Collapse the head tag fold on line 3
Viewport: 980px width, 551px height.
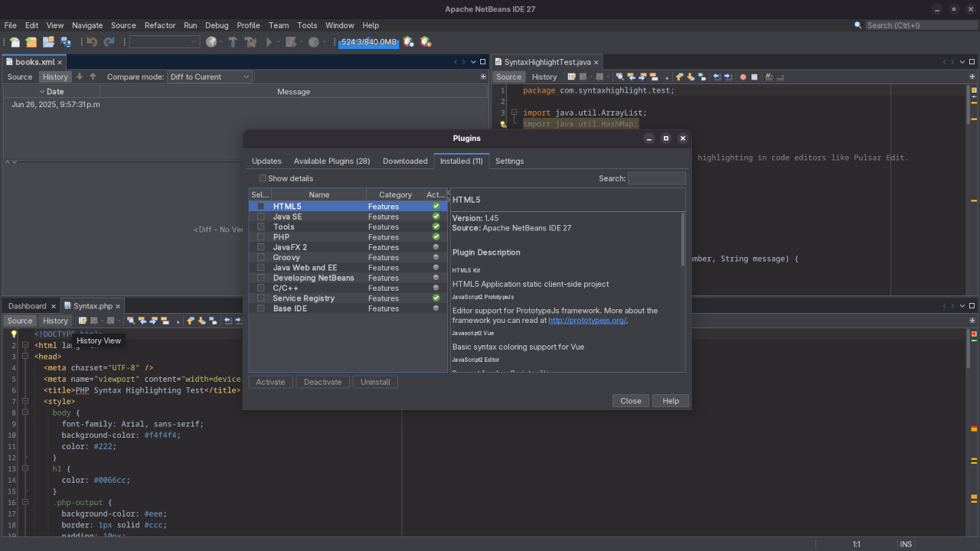pyautogui.click(x=25, y=357)
